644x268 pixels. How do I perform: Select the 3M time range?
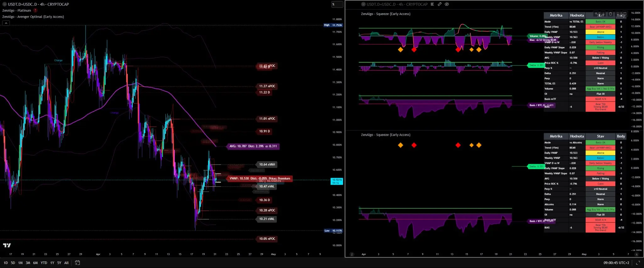point(28,263)
